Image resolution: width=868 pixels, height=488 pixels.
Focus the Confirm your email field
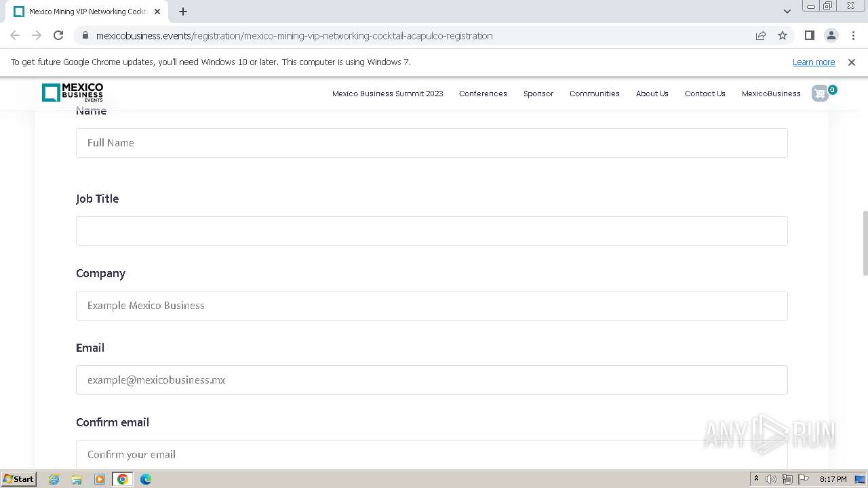432,454
